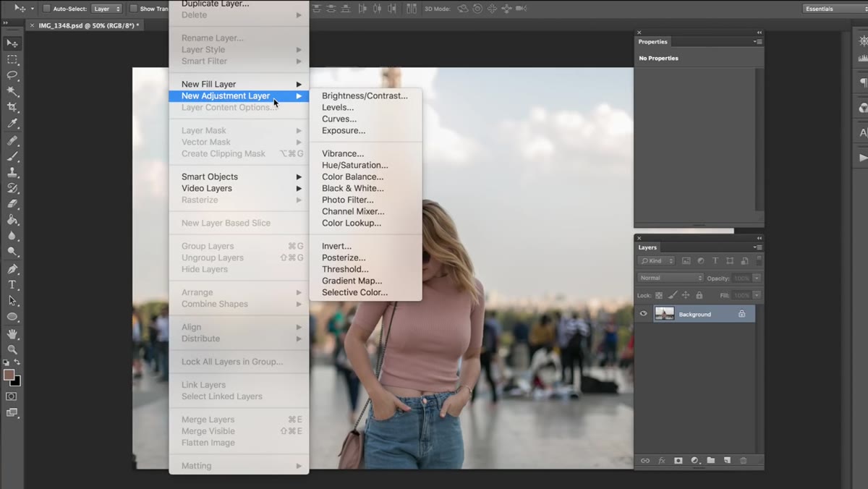
Task: Select the Pen tool
Action: (12, 269)
